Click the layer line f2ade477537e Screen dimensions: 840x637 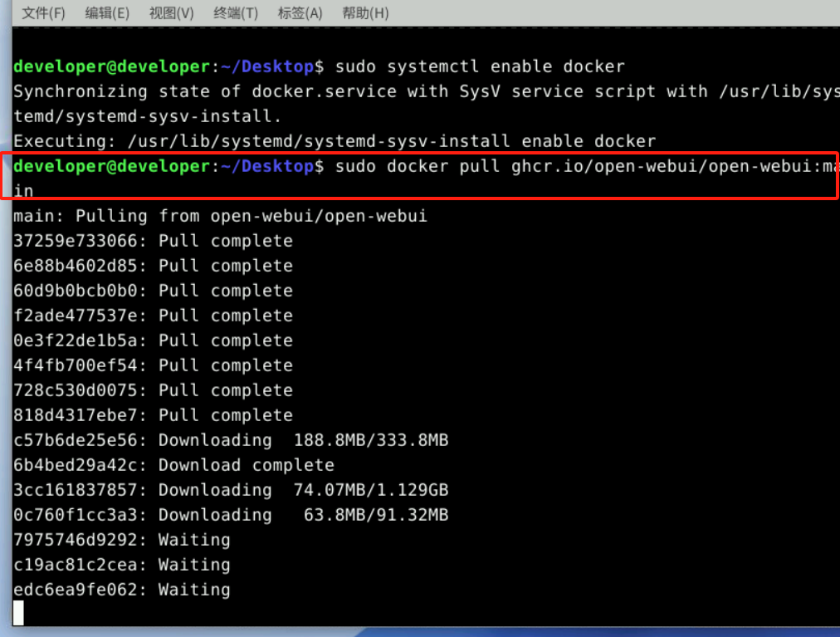tap(154, 316)
